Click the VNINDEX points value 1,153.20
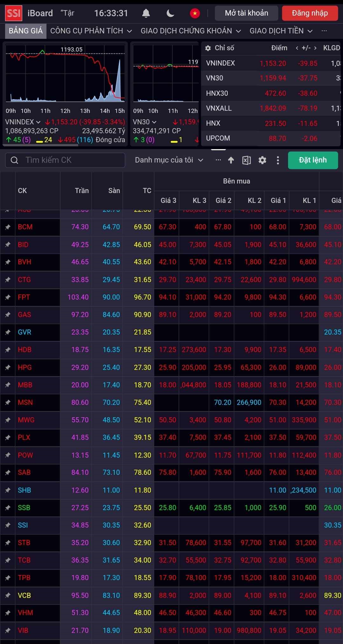 click(x=273, y=63)
